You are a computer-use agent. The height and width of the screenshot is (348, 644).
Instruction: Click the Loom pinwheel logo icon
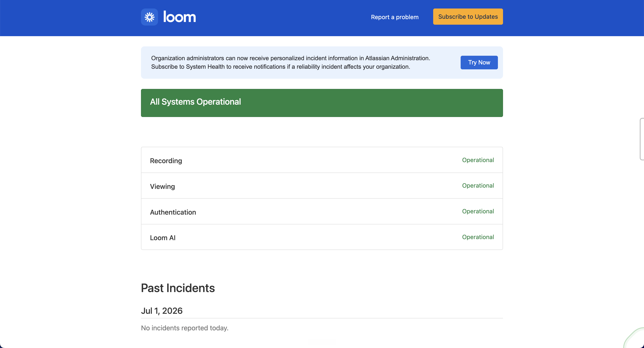click(x=149, y=17)
